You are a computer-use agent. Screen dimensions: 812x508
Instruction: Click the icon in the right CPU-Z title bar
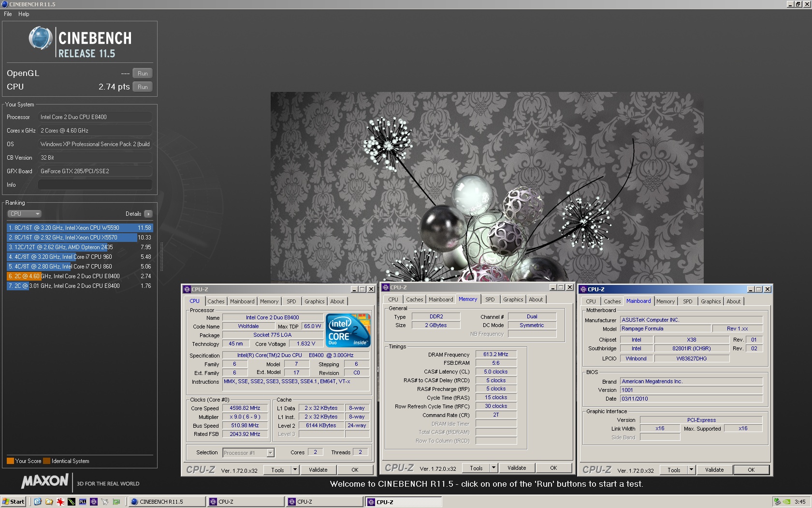click(583, 289)
